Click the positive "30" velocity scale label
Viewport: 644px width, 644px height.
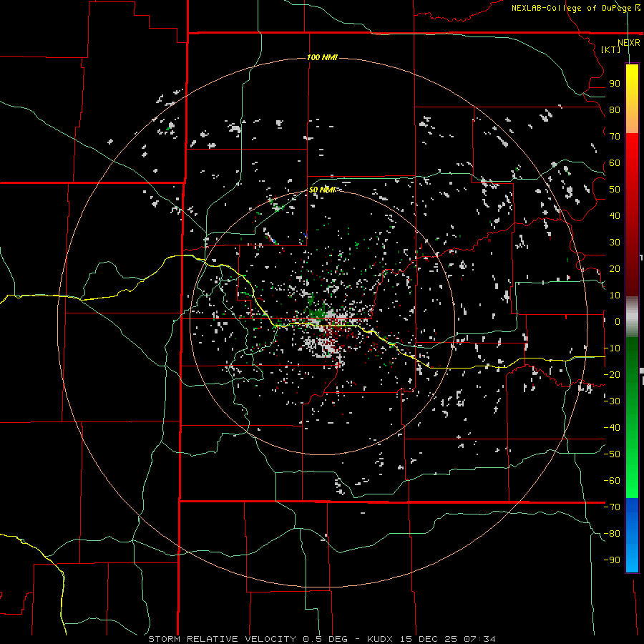615,243
